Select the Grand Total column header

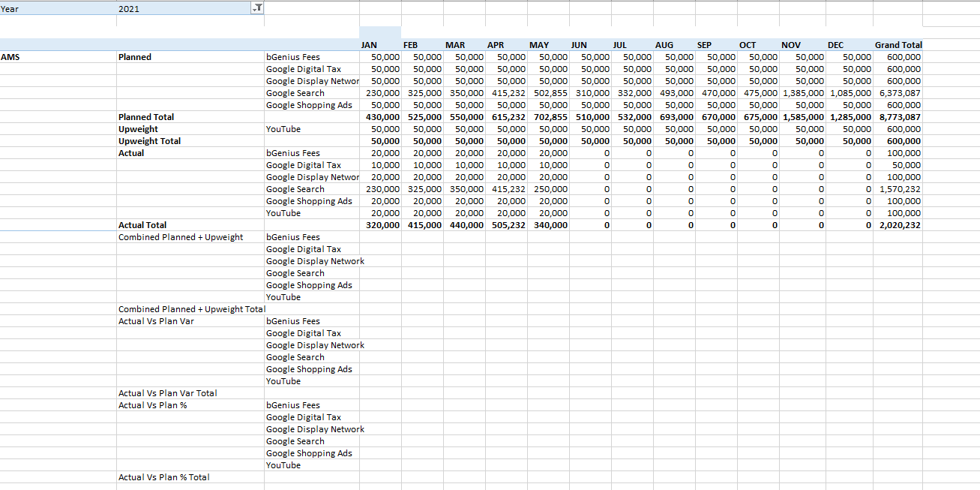898,45
